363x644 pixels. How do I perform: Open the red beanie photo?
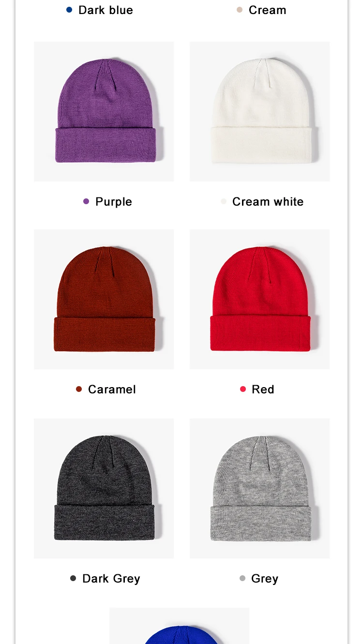click(x=259, y=299)
